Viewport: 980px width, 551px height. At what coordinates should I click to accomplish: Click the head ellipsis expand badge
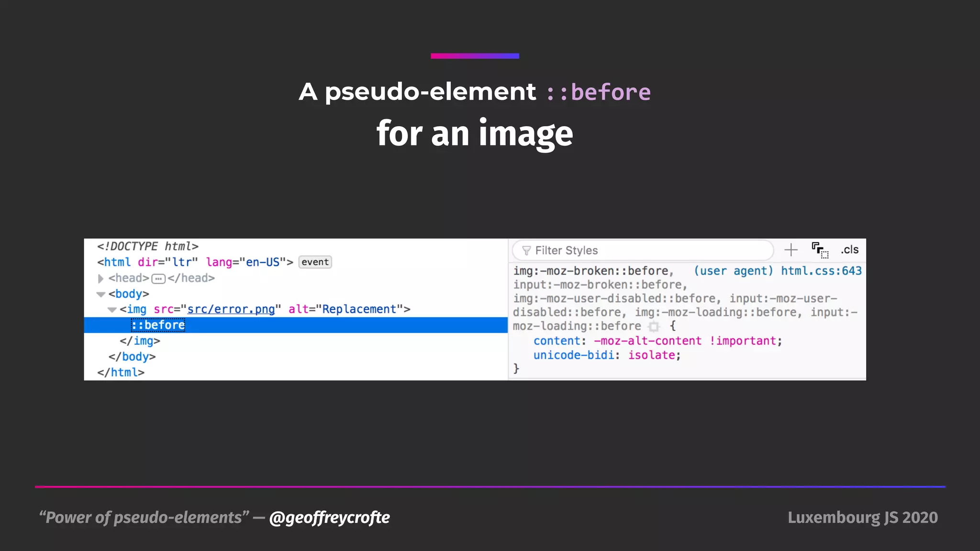tap(158, 279)
